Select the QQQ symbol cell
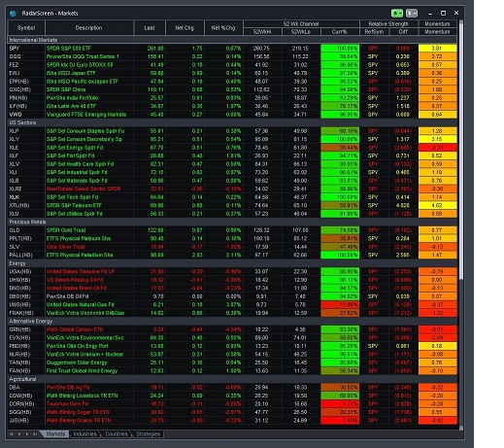Image resolution: width=504 pixels, height=448 pixels. point(26,56)
